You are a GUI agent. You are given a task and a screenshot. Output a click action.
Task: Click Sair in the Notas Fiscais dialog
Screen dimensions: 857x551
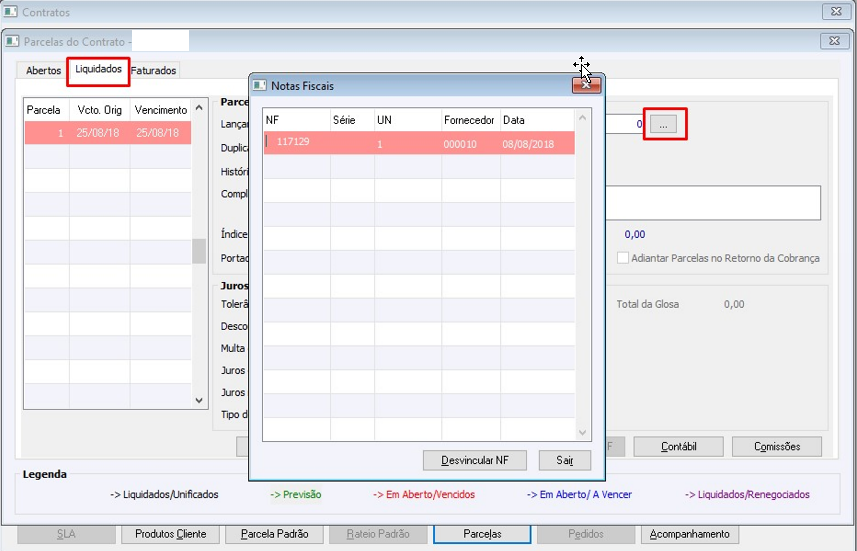click(565, 460)
